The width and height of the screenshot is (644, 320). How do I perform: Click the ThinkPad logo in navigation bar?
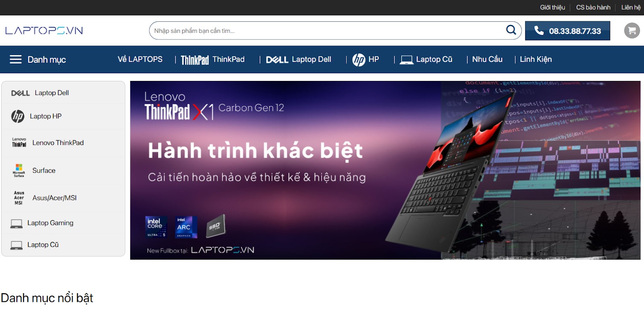tap(195, 60)
